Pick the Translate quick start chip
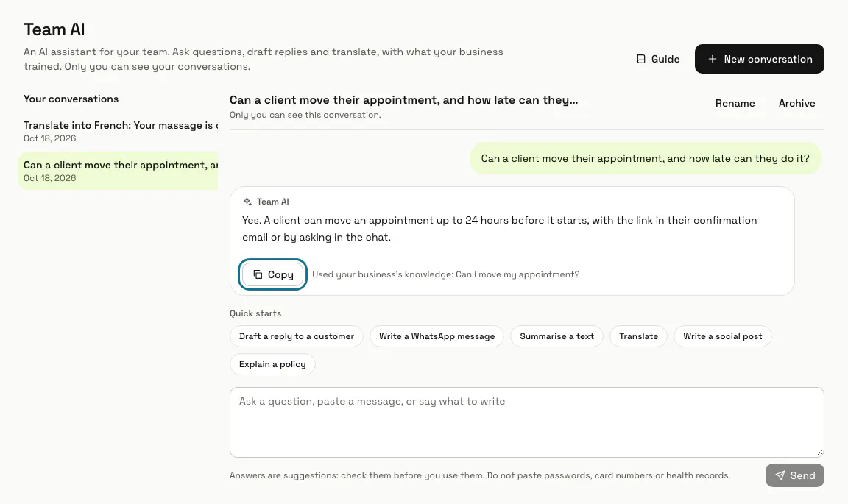This screenshot has height=504, width=848. pos(639,336)
